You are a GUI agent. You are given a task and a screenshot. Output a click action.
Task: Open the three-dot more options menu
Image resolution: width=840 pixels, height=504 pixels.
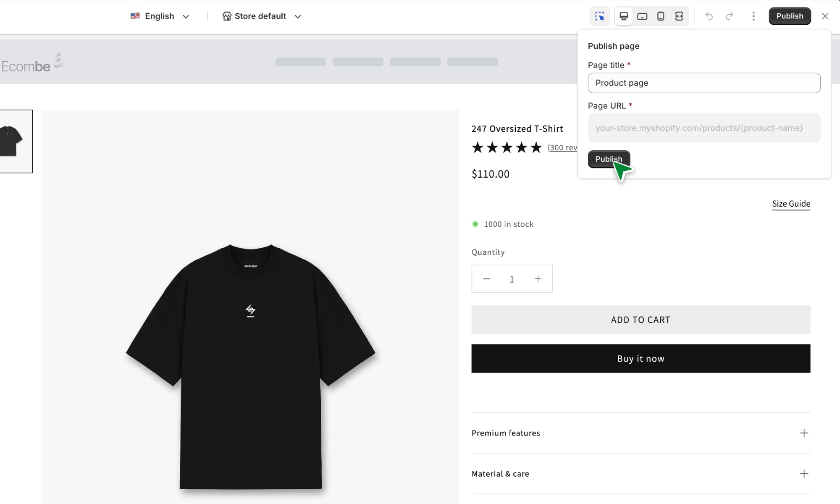click(x=753, y=16)
